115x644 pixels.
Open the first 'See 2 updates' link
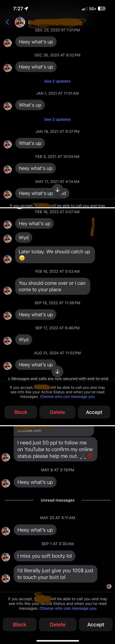pyautogui.click(x=57, y=81)
